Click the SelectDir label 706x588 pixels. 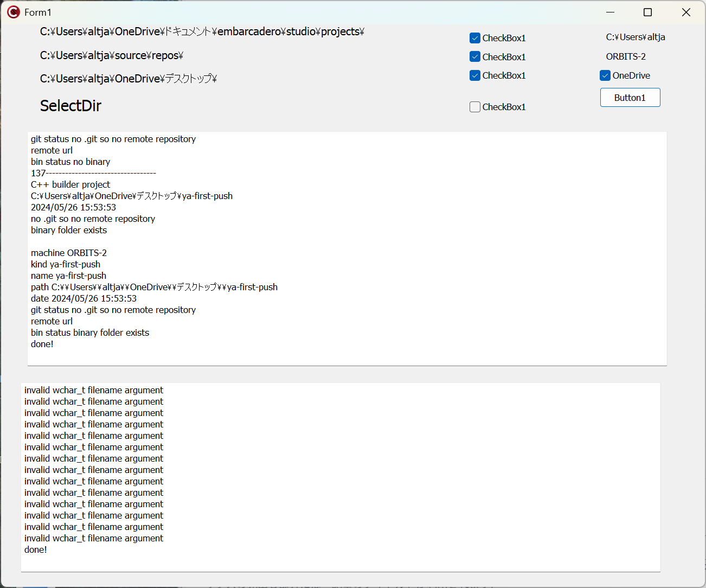[70, 106]
